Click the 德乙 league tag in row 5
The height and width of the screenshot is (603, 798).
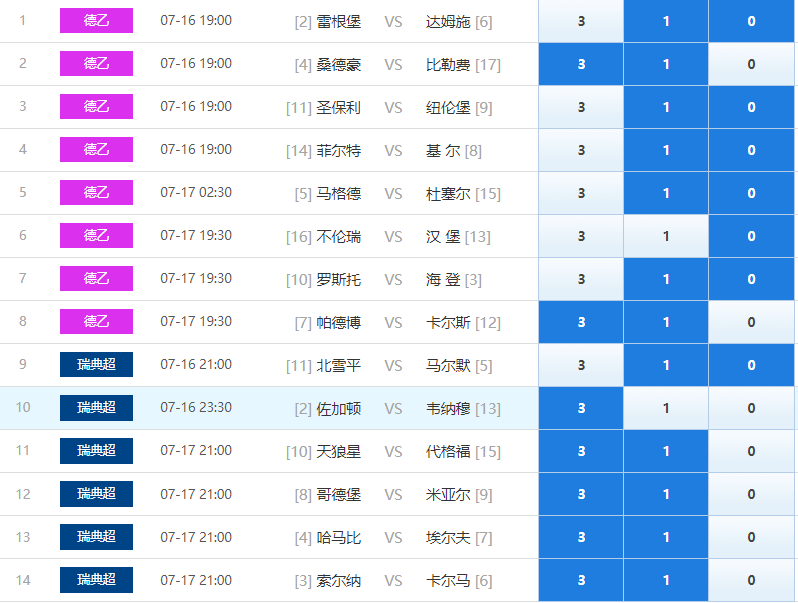[x=96, y=192]
